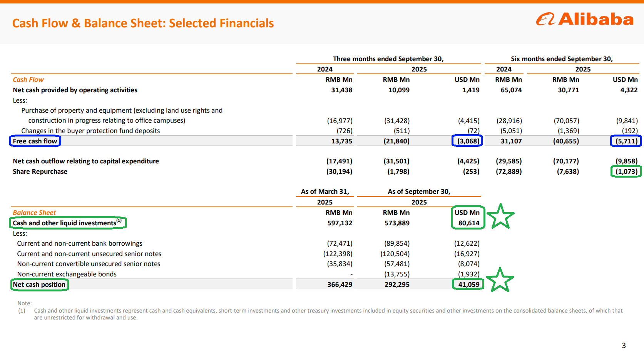Click page number 3 at the bottom right
Image resolution: width=644 pixels, height=361 pixels.
point(624,346)
